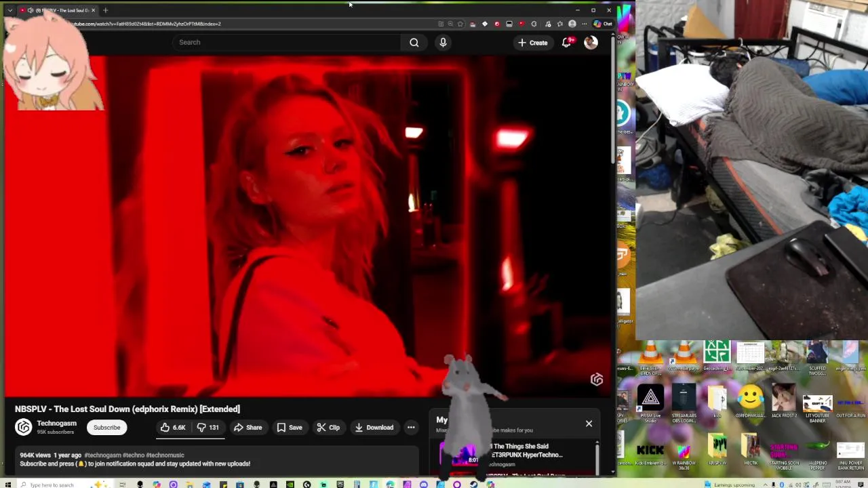Like the video with 6.6K likes
This screenshot has height=488, width=868.
pos(172,427)
